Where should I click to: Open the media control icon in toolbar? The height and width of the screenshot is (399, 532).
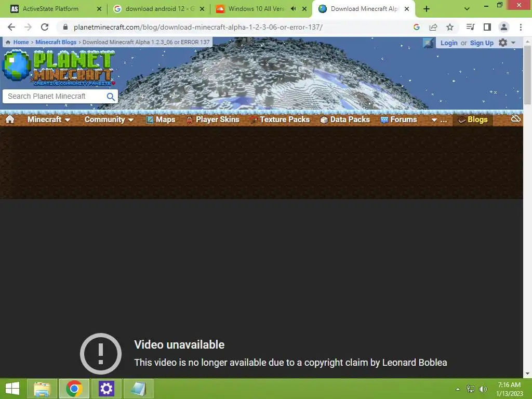tap(470, 27)
